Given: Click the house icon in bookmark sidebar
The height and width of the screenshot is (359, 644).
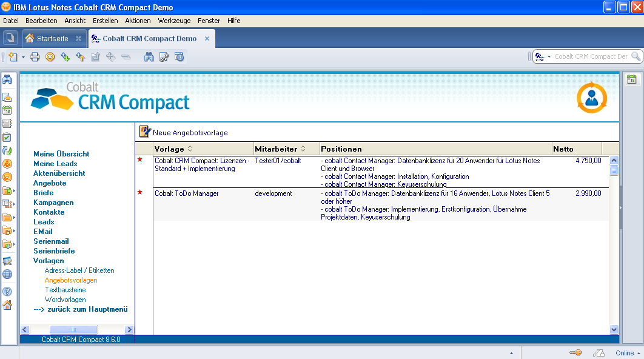Looking at the screenshot, I should coord(7,305).
